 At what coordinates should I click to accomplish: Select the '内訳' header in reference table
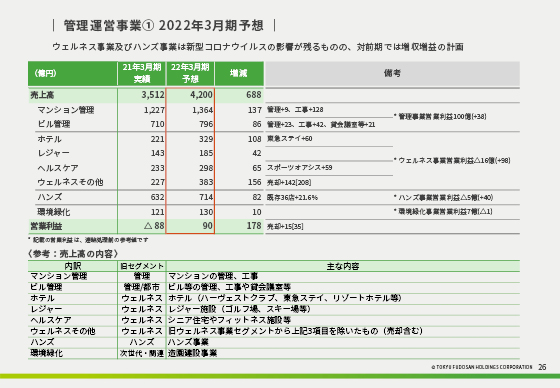click(x=73, y=266)
